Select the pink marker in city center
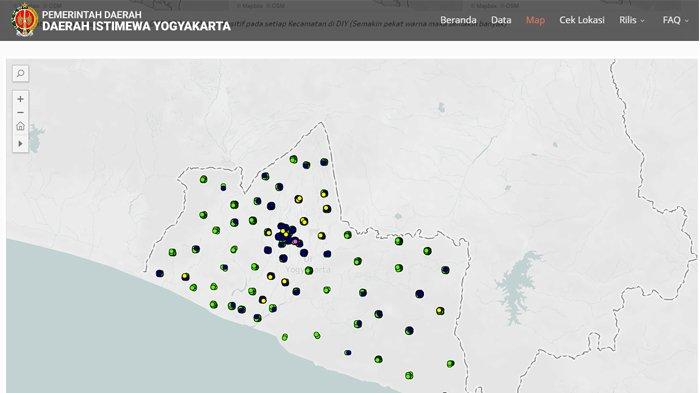Image resolution: width=700 pixels, height=393 pixels. click(295, 242)
